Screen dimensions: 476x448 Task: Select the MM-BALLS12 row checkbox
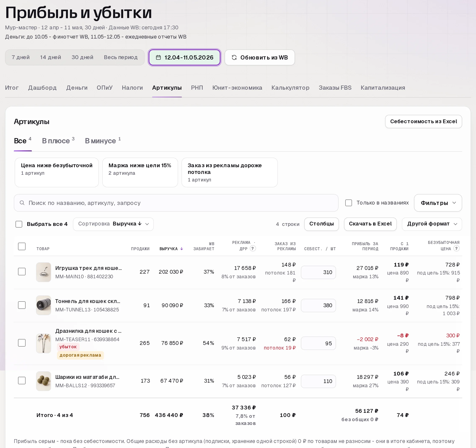pos(22,381)
